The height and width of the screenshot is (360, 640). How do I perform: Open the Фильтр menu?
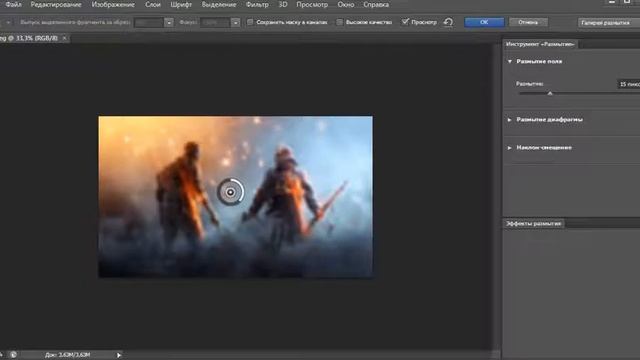pyautogui.click(x=257, y=5)
